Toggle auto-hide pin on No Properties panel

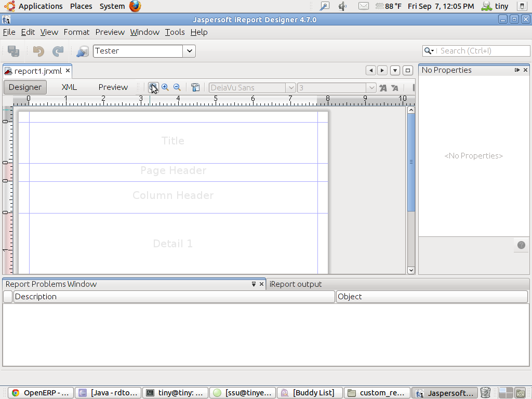(517, 70)
